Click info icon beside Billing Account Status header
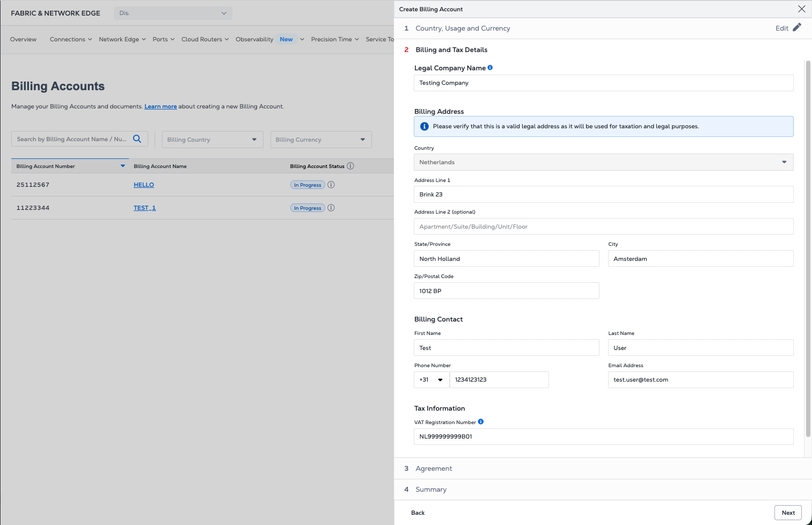The image size is (812, 525). click(350, 166)
